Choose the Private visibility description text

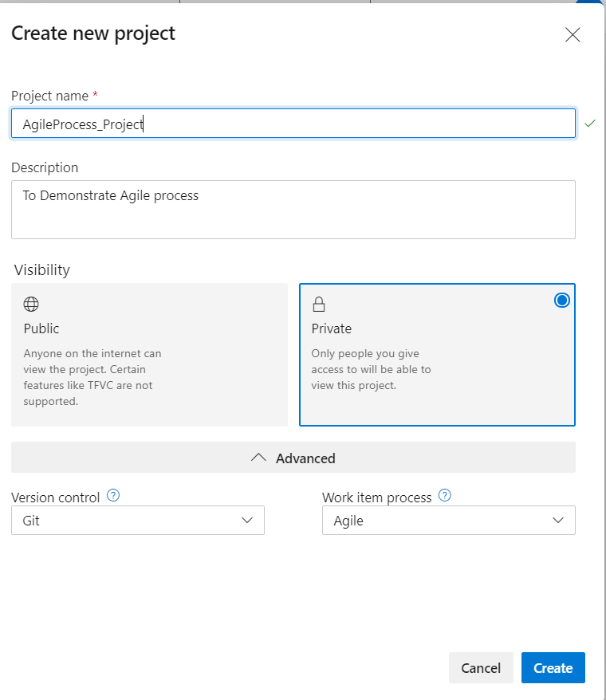point(371,369)
